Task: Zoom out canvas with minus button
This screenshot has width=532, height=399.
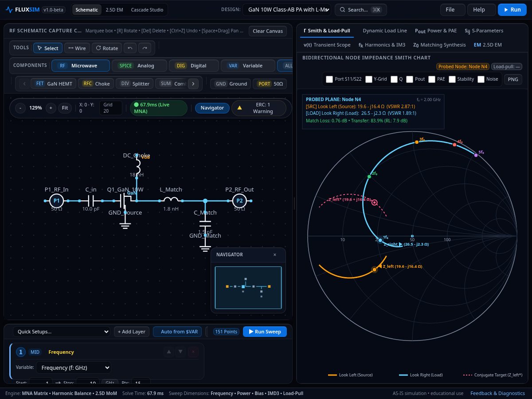Action: (20, 108)
